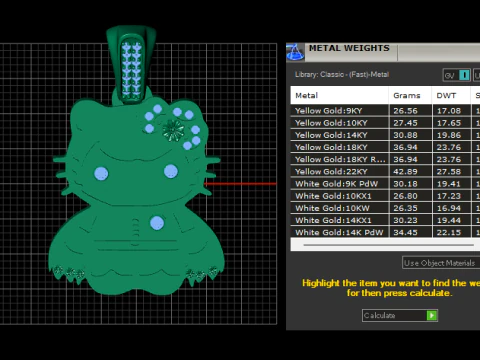Click the 26.35 grams value

click(x=405, y=208)
